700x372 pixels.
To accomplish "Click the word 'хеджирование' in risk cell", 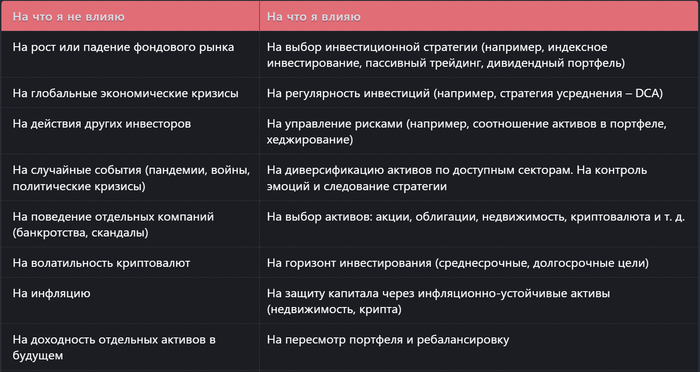I will click(x=309, y=140).
